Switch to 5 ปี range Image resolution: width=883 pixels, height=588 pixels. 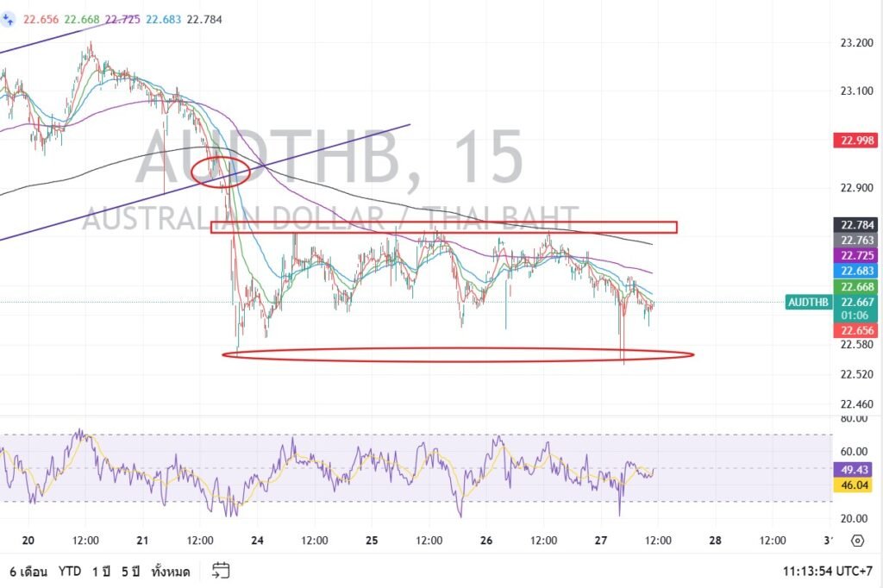point(131,572)
